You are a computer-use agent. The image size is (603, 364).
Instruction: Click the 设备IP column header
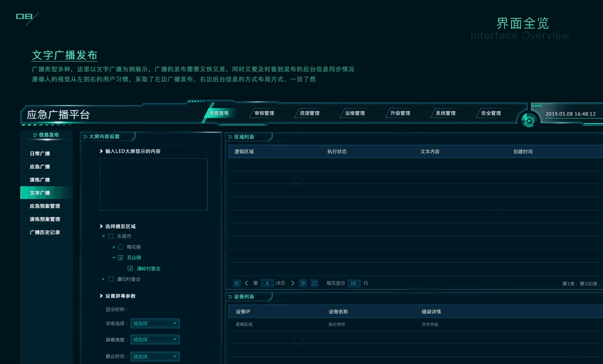coord(243,312)
